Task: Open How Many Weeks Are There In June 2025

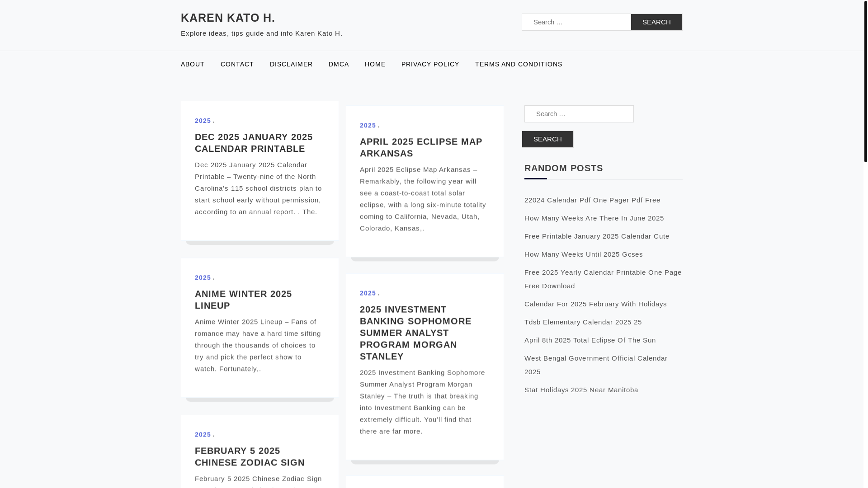Action: point(594,218)
